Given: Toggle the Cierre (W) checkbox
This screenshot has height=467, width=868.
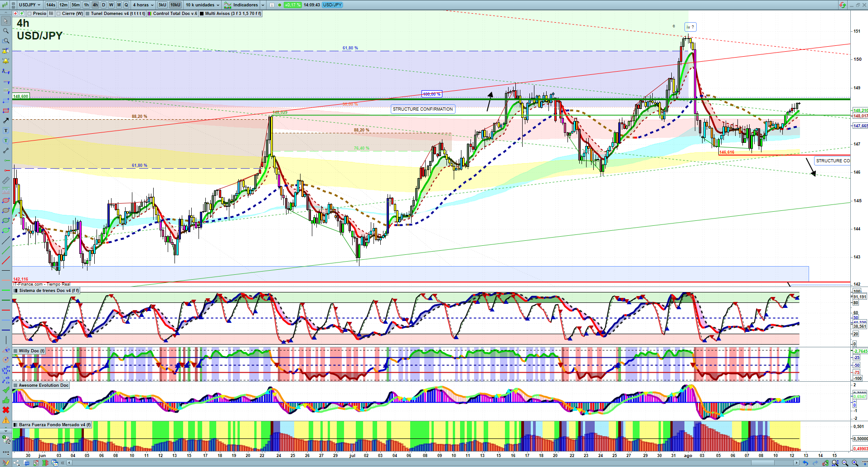Looking at the screenshot, I should pyautogui.click(x=58, y=14).
